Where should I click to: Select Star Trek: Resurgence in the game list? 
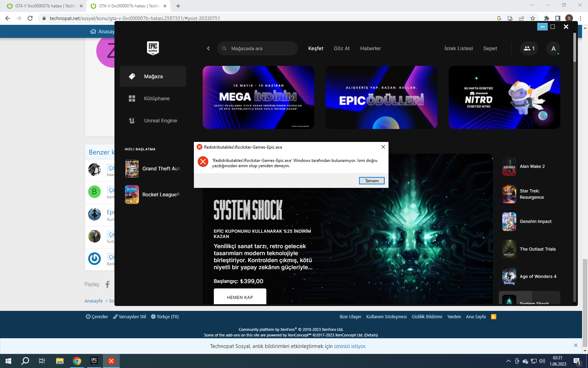pyautogui.click(x=530, y=194)
